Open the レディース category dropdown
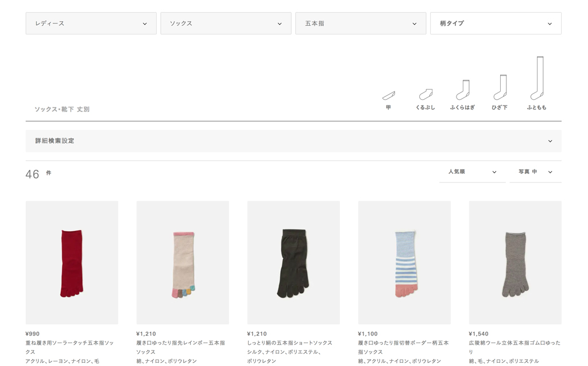 [91, 24]
